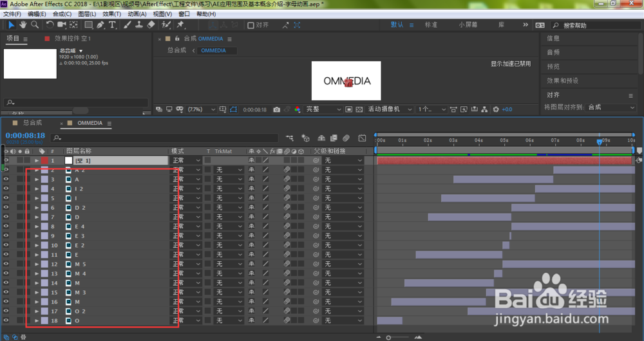Viewport: 644px width, 341px height.
Task: Select the Brush tool
Action: point(128,25)
